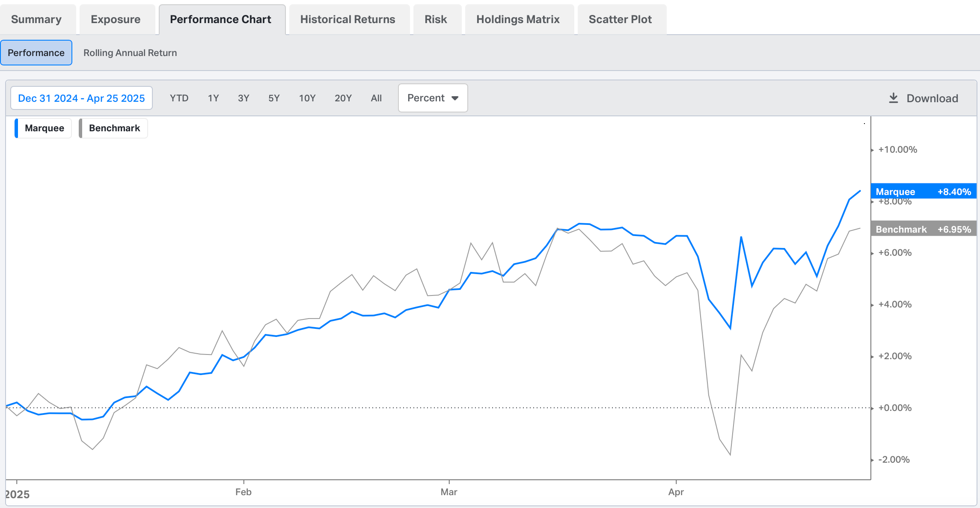Toggle the Benchmark series legend
Viewport: 980px width, 508px height.
tap(114, 128)
